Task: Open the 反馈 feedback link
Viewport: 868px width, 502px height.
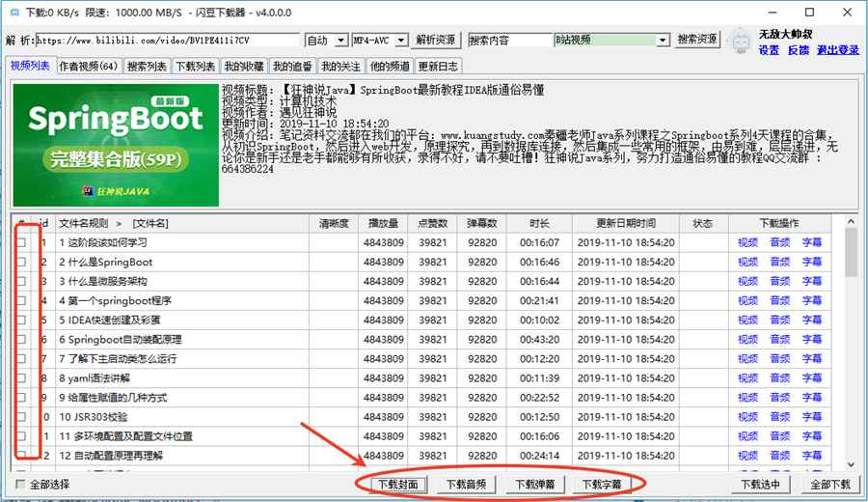Action: (799, 50)
